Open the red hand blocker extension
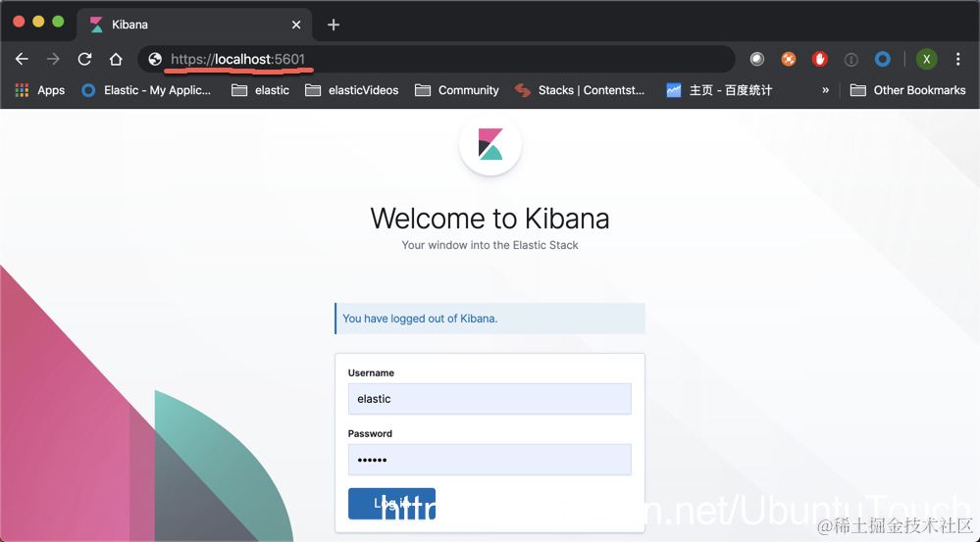 pyautogui.click(x=819, y=60)
